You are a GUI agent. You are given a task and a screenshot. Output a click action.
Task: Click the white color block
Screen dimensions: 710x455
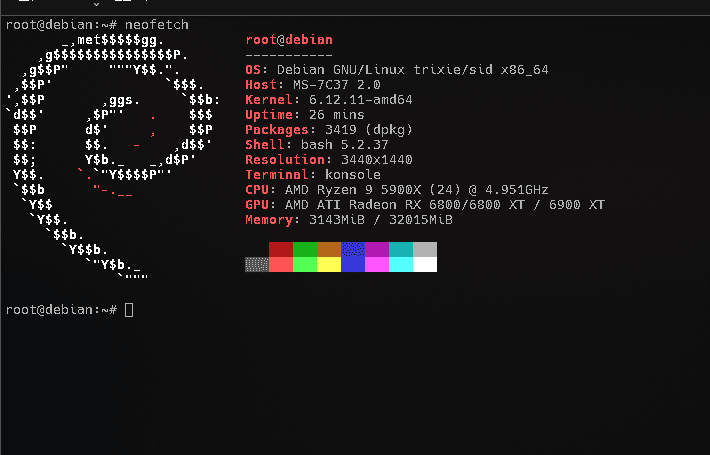(425, 264)
